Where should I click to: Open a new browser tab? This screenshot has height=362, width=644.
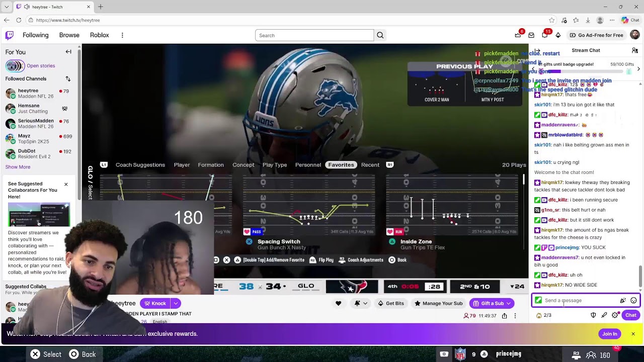tap(101, 7)
